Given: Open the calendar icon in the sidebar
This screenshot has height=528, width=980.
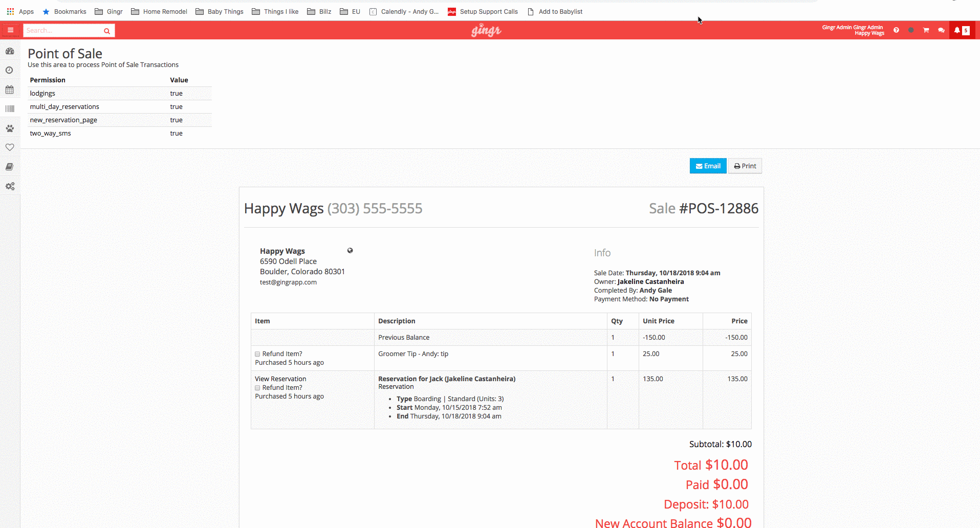Looking at the screenshot, I should [x=10, y=90].
